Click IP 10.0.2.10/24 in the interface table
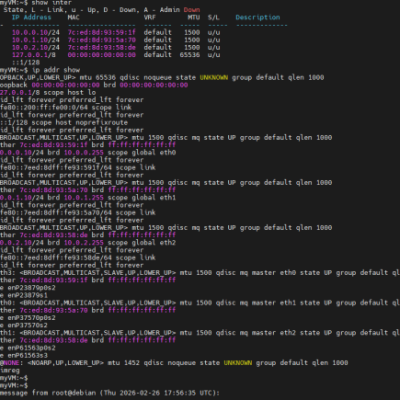The height and width of the screenshot is (400, 400). 36,47
